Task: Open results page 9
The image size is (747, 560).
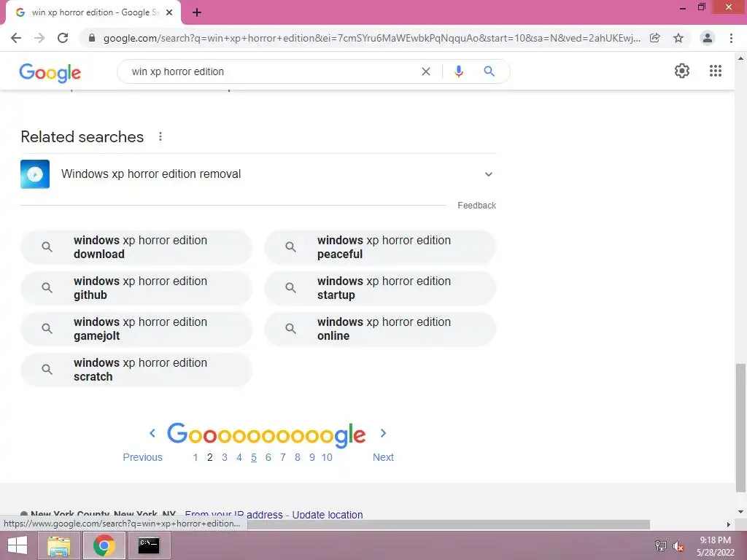Action: coord(312,457)
